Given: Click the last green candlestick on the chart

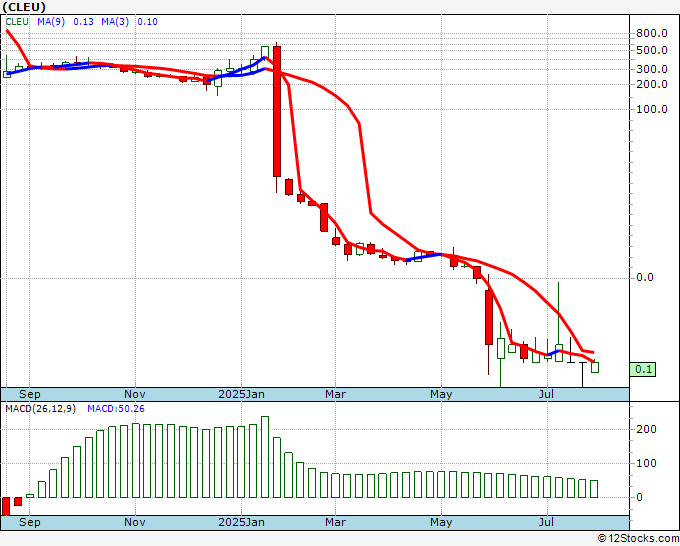Looking at the screenshot, I should pos(595,367).
